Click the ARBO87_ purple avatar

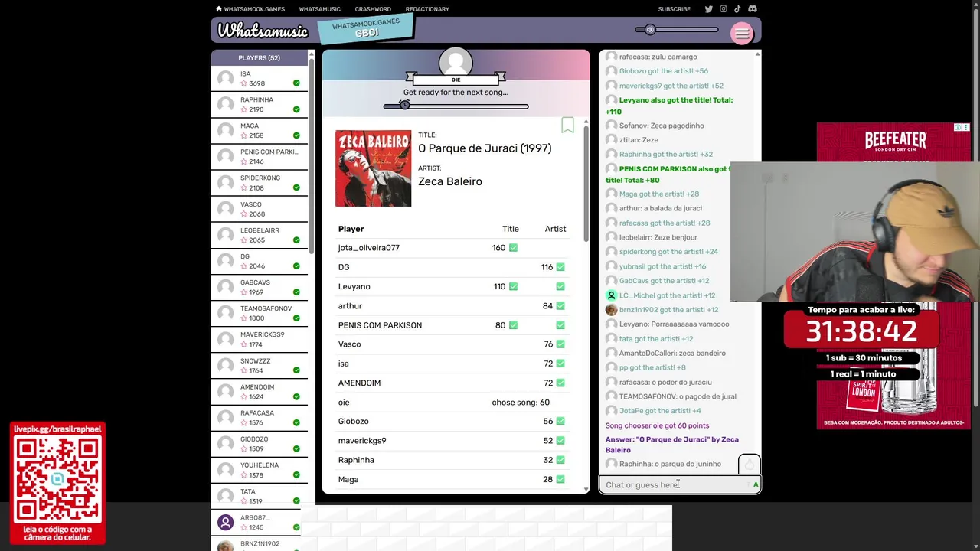pos(225,522)
